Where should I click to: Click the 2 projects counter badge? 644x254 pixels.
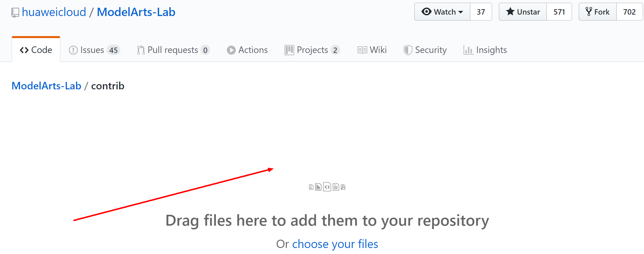335,50
